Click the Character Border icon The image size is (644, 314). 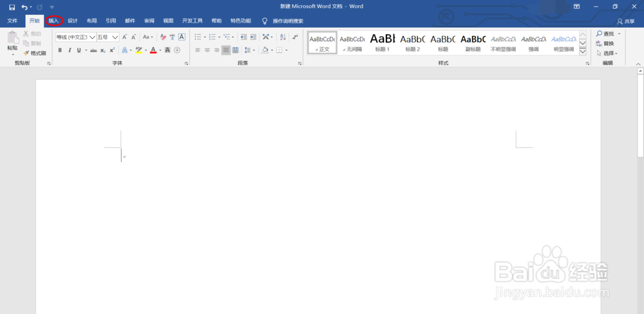(182, 37)
